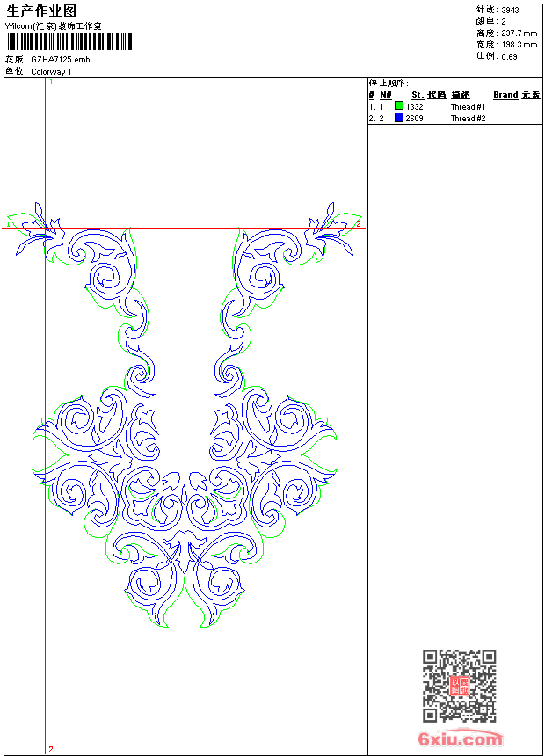Screen dimensions: 545x756
Task: Open the 6xiu.com watermark link
Action: 460,740
